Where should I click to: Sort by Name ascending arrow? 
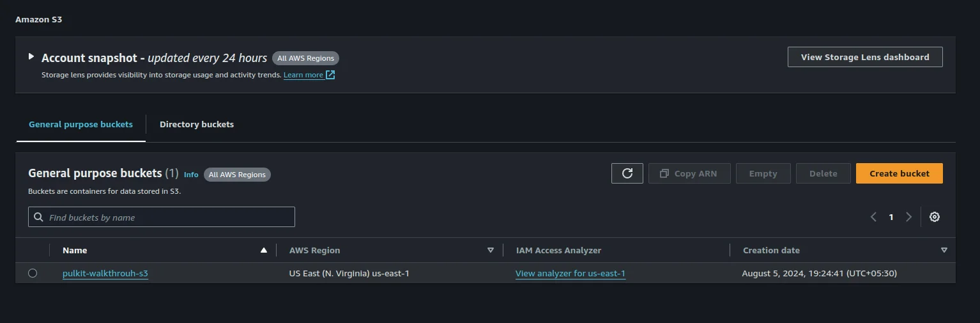[x=264, y=251]
